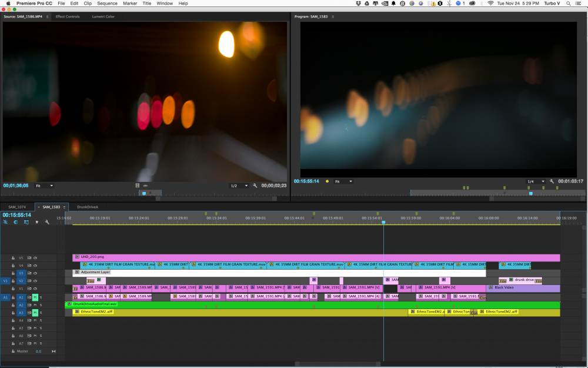Image resolution: width=588 pixels, height=368 pixels.
Task: Open the Sequence menu
Action: coord(107,4)
